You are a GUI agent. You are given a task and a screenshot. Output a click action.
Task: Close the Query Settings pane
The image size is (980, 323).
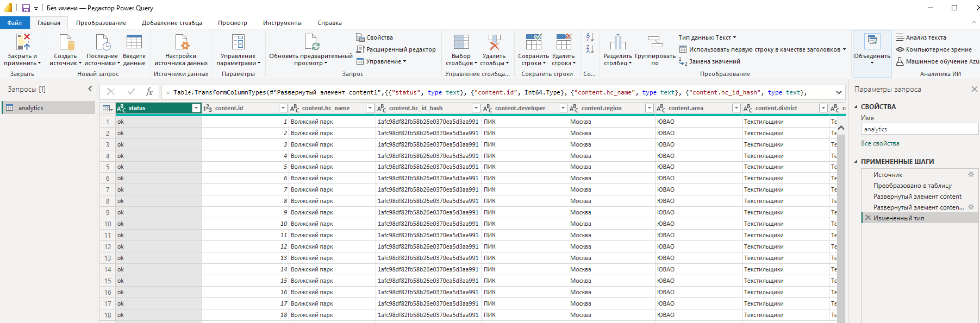coord(974,89)
